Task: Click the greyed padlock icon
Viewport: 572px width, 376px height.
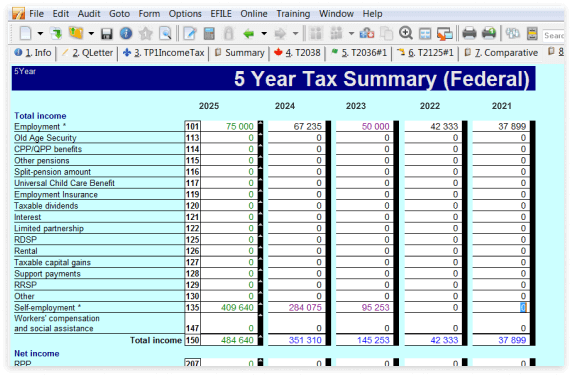Action: 229,34
